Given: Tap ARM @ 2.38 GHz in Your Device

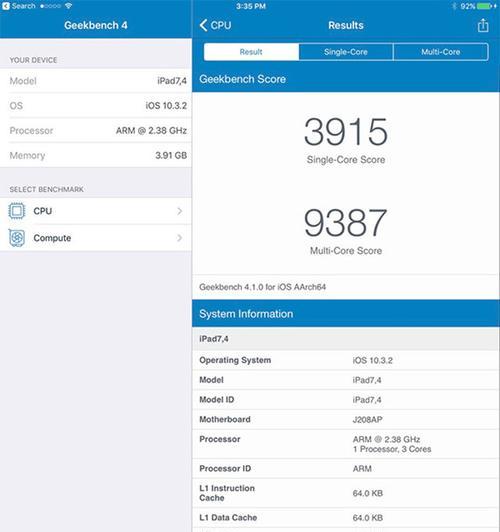Looking at the screenshot, I should [151, 131].
